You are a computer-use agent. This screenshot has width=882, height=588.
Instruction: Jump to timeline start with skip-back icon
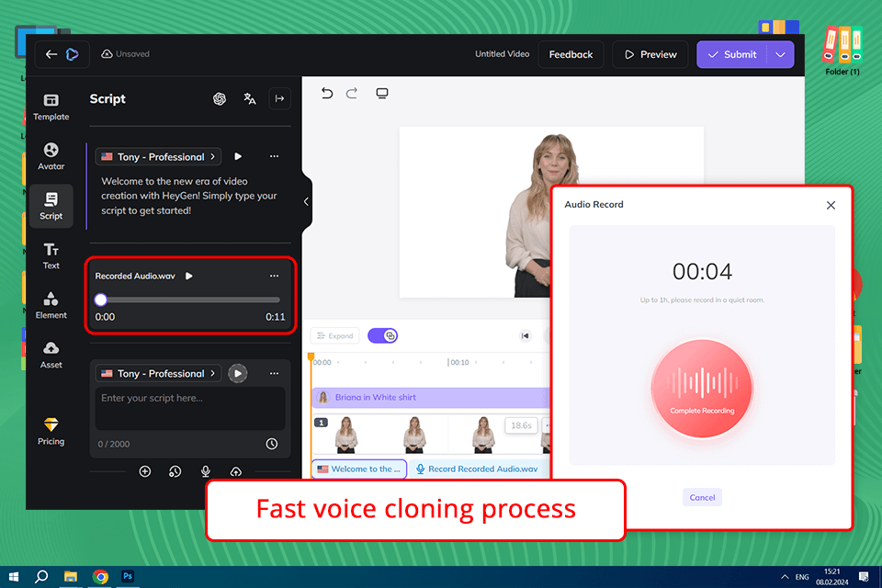coord(525,336)
